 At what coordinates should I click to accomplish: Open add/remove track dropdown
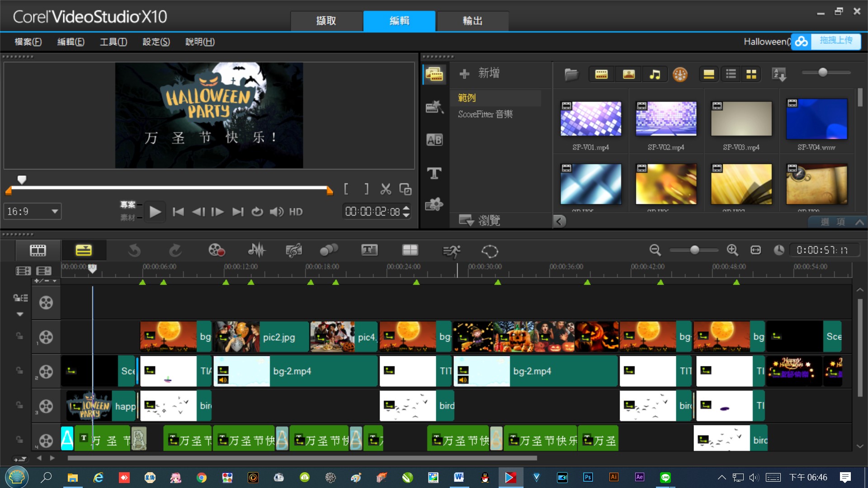pos(46,281)
